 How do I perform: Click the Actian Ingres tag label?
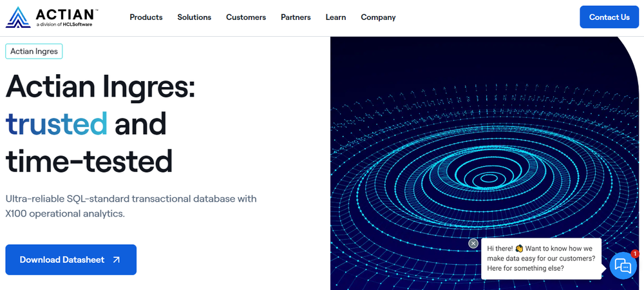(34, 52)
